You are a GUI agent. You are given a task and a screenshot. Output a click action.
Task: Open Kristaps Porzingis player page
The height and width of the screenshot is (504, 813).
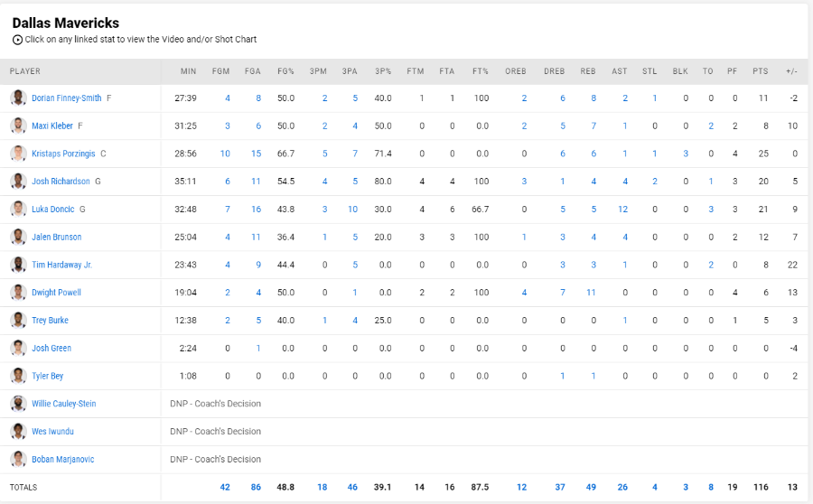click(63, 154)
